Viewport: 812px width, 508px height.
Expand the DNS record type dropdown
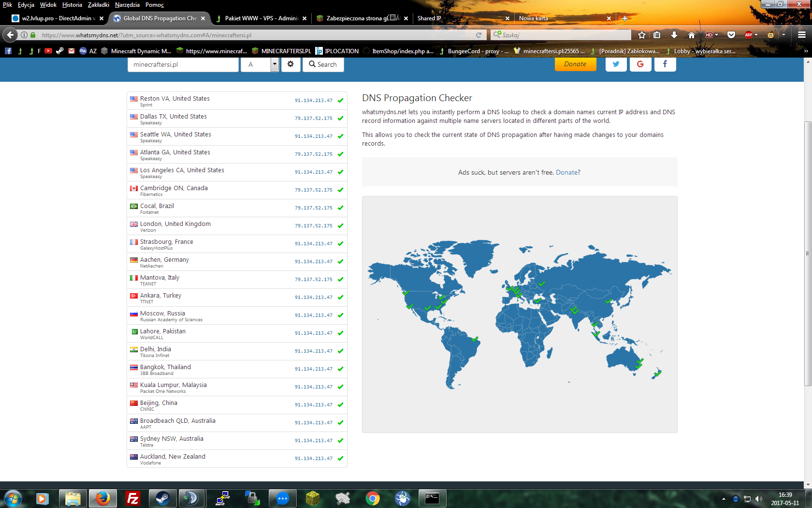coord(275,64)
